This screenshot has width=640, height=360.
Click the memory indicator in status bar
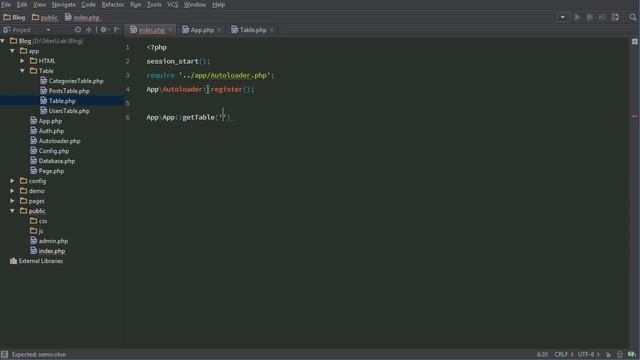click(632, 354)
